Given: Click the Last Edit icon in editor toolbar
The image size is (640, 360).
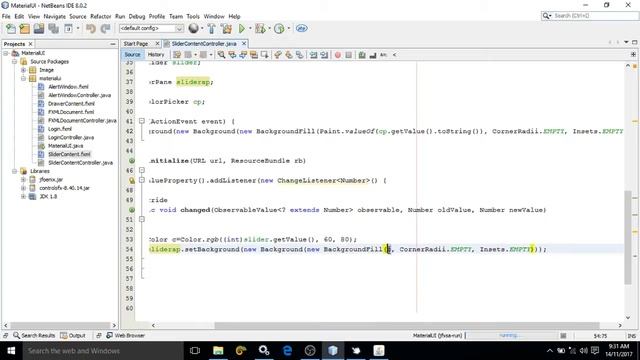Looking at the screenshot, I should 177,55.
